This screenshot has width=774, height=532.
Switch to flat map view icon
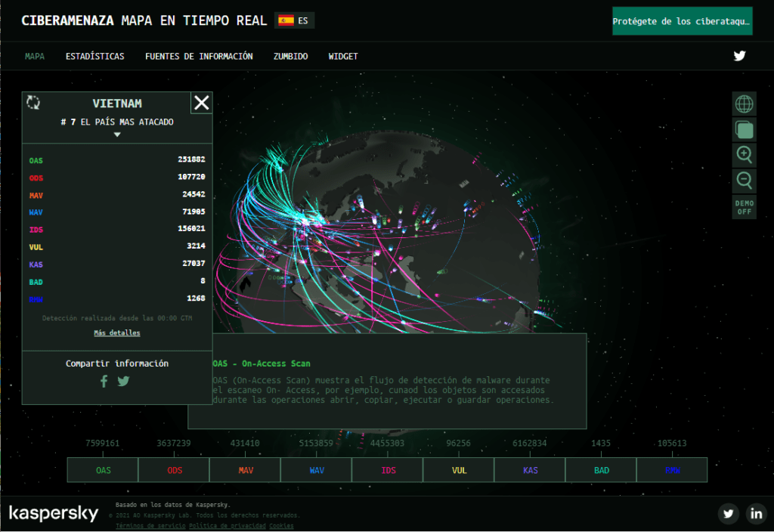[x=744, y=129]
